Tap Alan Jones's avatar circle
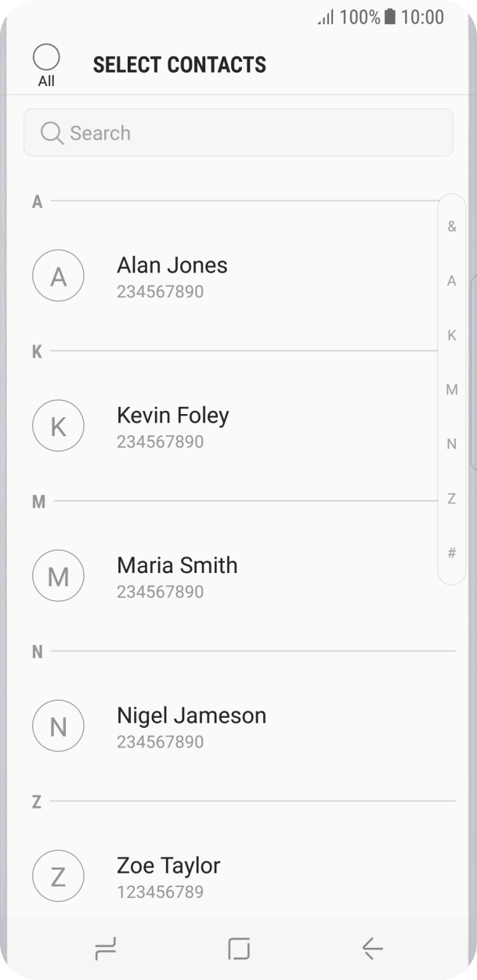This screenshot has height=980, width=477. pos(58,276)
